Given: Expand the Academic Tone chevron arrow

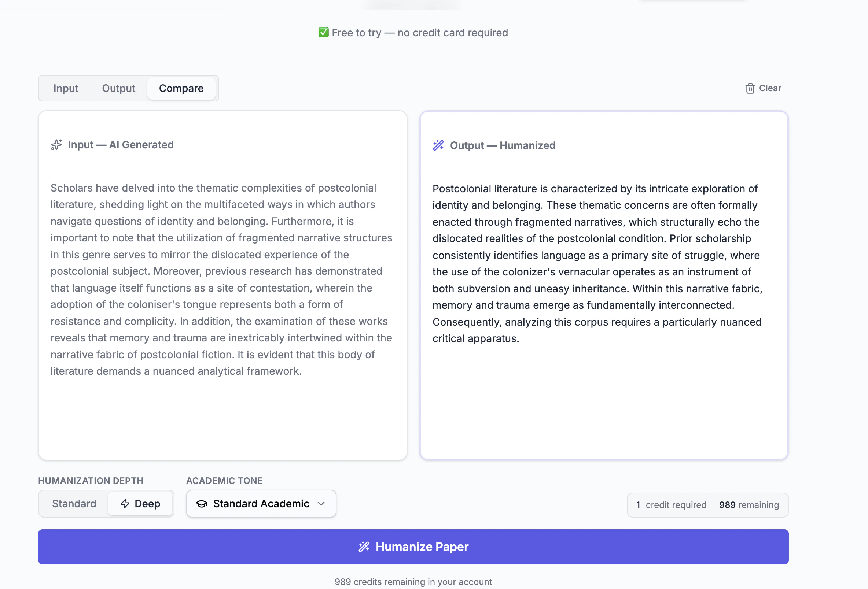Looking at the screenshot, I should click(321, 504).
